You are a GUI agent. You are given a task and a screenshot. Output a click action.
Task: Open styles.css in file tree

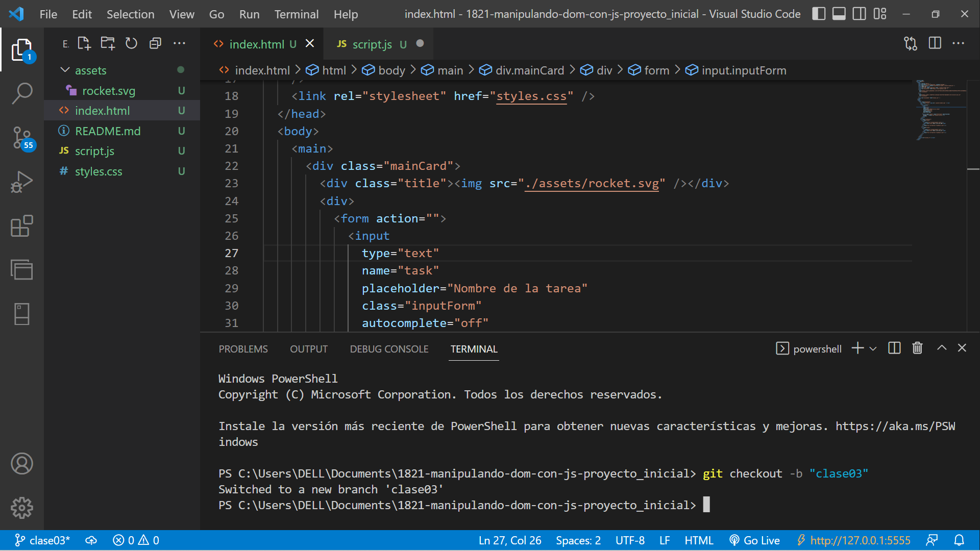pyautogui.click(x=122, y=171)
